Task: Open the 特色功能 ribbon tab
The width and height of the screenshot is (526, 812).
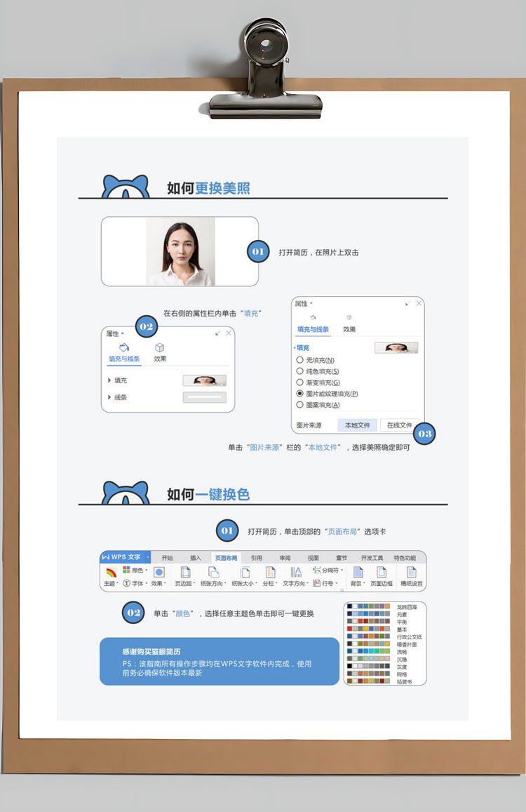Action: 405,558
